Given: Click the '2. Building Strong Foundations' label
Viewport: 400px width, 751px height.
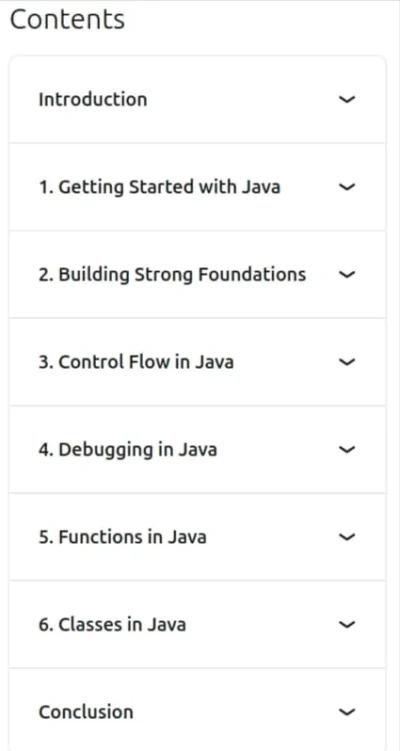Looking at the screenshot, I should click(x=172, y=275).
